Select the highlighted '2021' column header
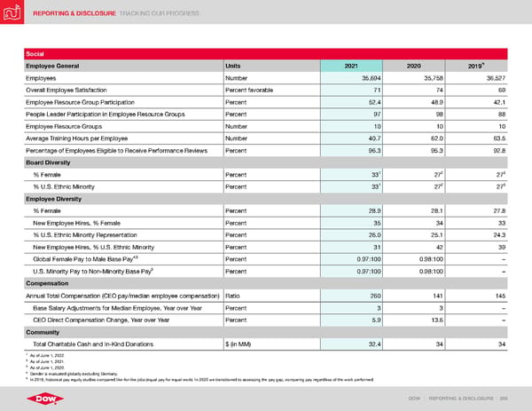Image resolution: width=532 pixels, height=411 pixels. [351, 66]
